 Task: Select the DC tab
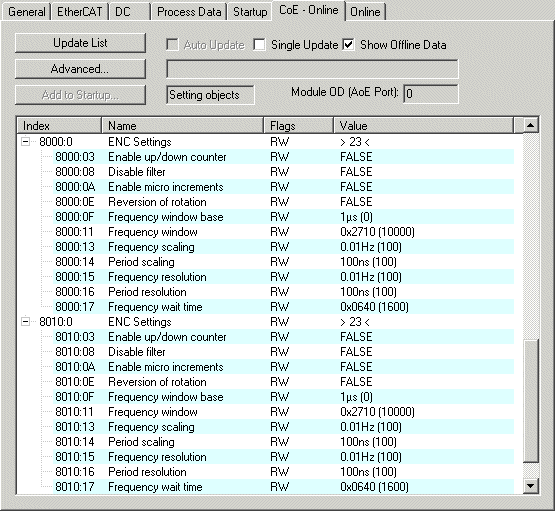(130, 12)
